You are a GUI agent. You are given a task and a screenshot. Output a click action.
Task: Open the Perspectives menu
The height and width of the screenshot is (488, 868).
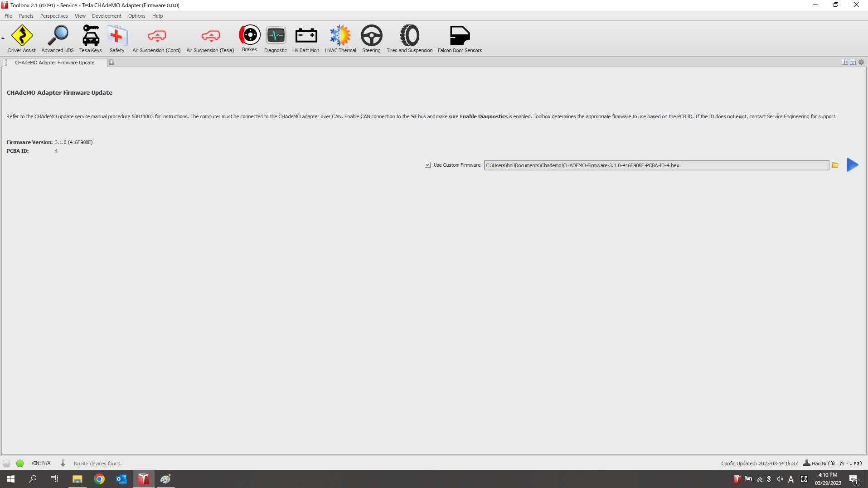coord(54,16)
